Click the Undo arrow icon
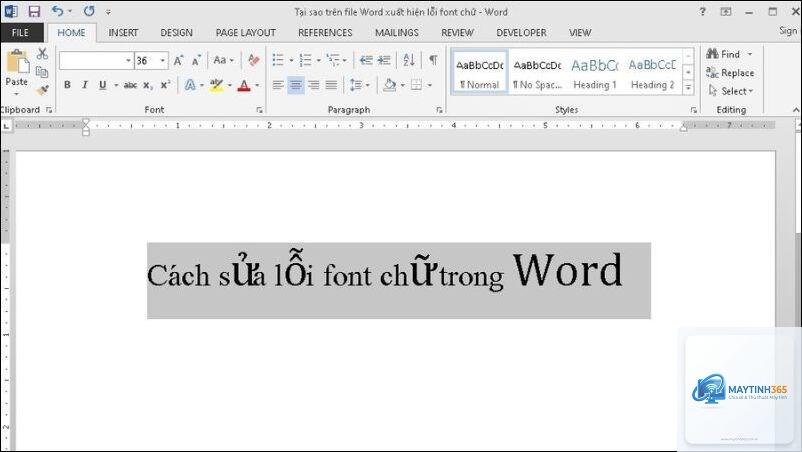The image size is (802, 452). pyautogui.click(x=58, y=11)
